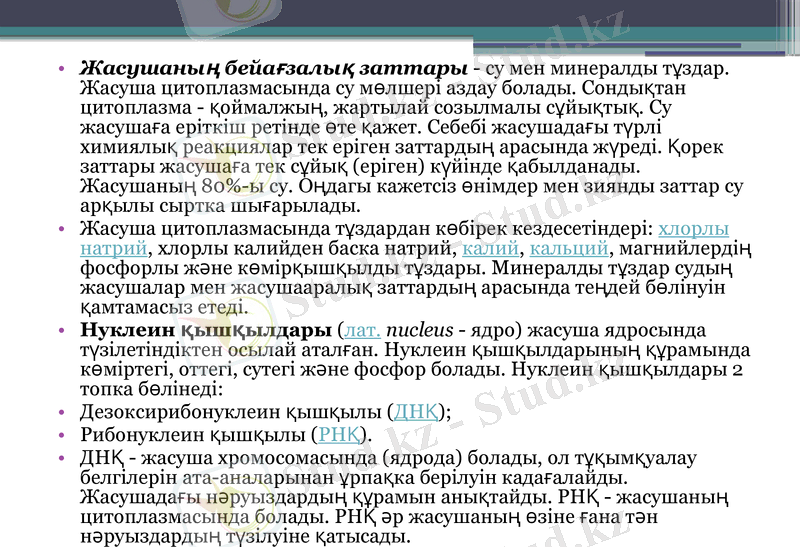Select heading 'Жасушаның бейағзалық заттары'
800x547 pixels.
point(273,68)
